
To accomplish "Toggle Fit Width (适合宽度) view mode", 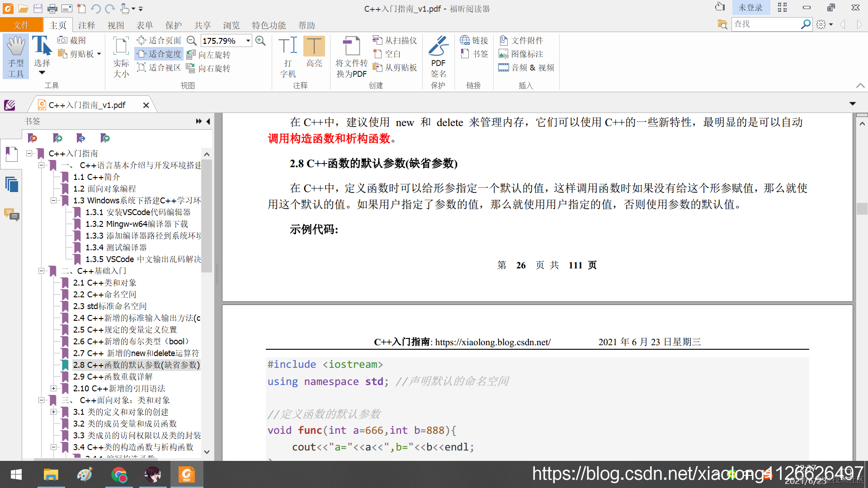I will 159,54.
